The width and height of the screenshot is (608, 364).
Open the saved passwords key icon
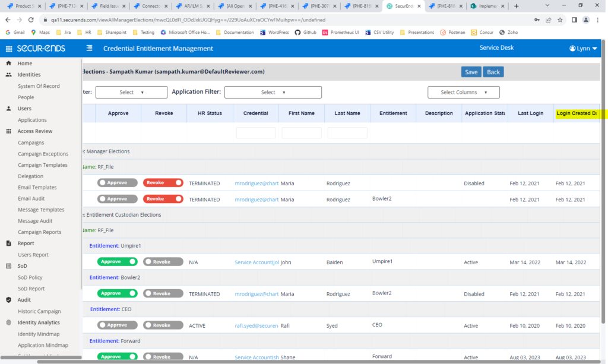[x=537, y=20]
